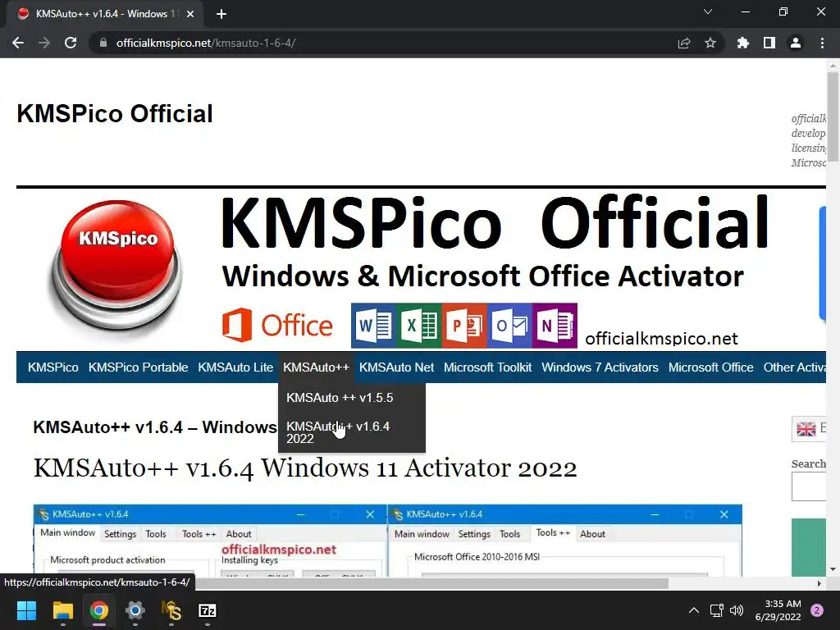Open the Windows 7 Activators menu item
The image size is (840, 630).
coord(600,367)
